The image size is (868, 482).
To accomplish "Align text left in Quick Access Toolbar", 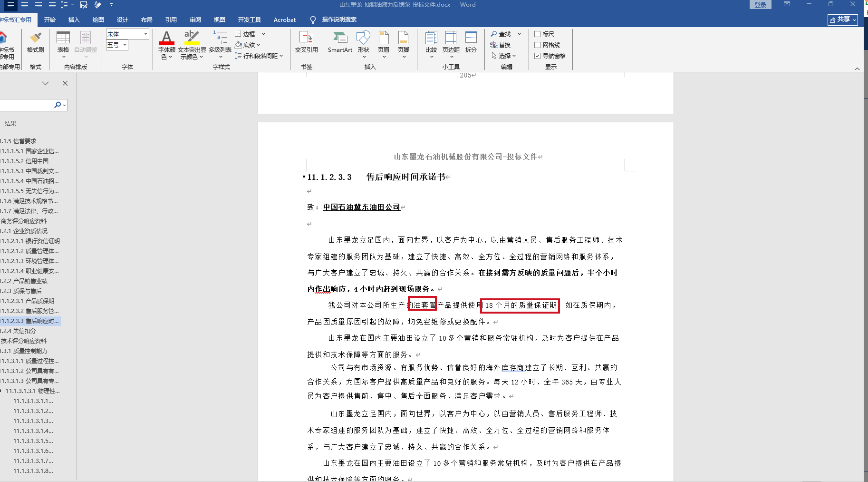I will tap(10, 5).
